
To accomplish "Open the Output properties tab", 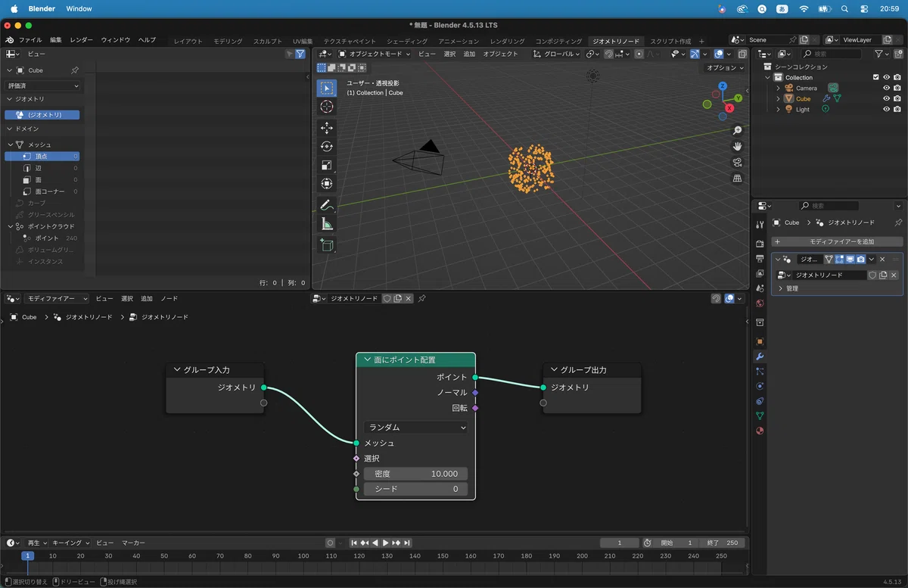I will click(760, 259).
